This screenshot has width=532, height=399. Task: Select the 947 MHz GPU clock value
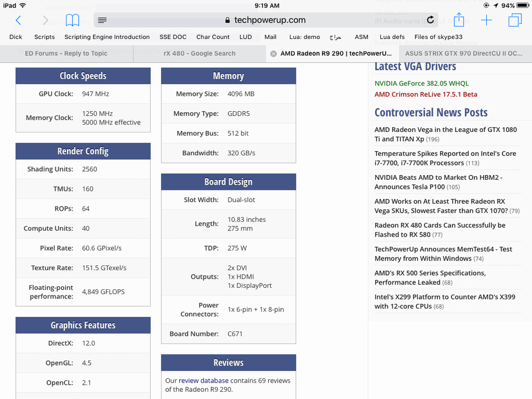95,94
